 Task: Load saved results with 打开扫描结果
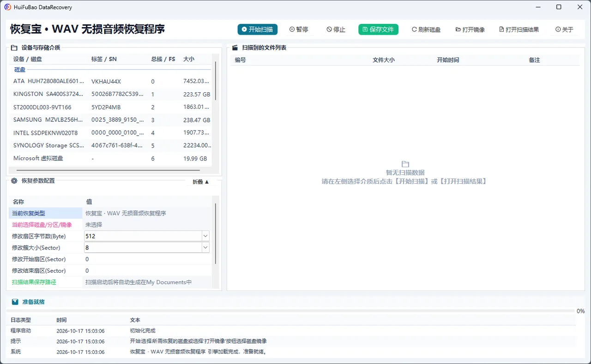[519, 30]
